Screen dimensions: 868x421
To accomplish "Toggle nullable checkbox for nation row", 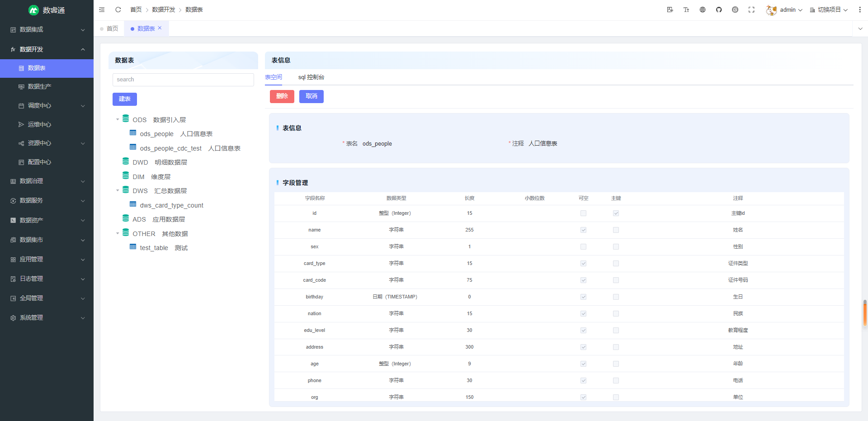I will (583, 314).
